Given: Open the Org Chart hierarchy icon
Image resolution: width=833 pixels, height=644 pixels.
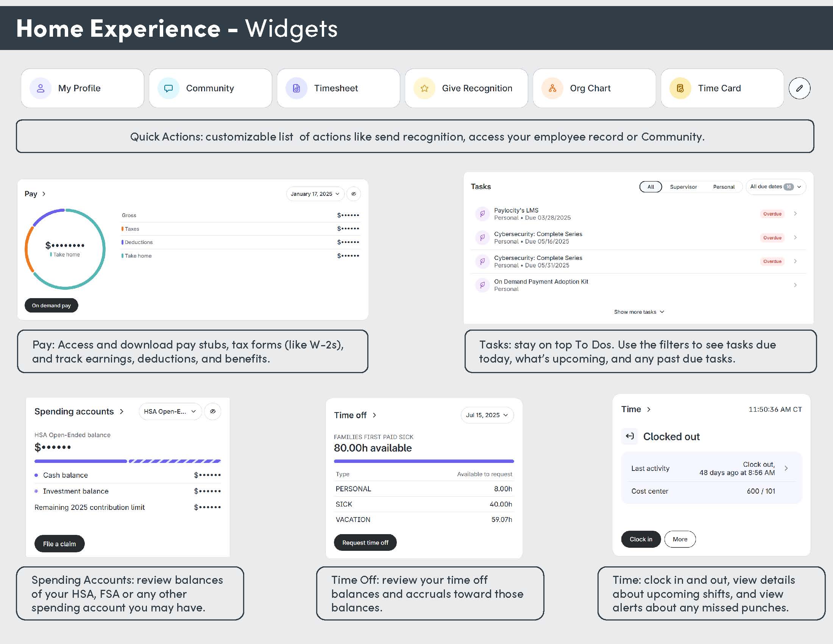Looking at the screenshot, I should [x=552, y=88].
